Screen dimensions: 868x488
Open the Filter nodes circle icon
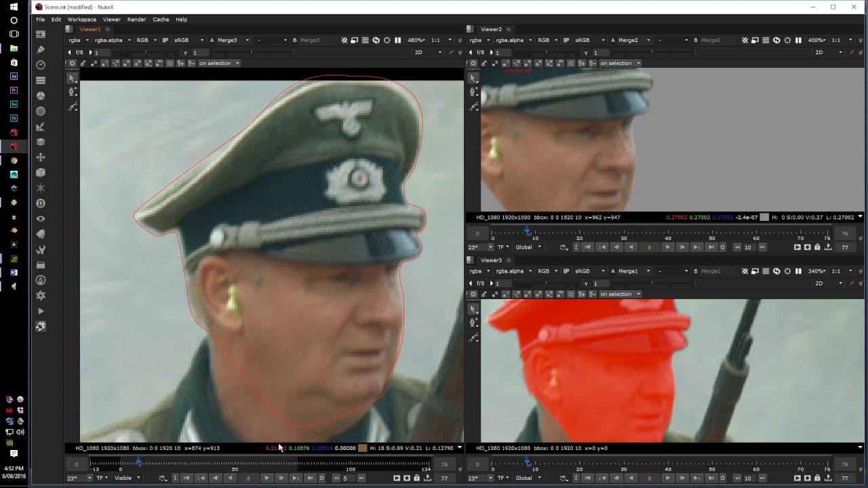click(x=41, y=111)
